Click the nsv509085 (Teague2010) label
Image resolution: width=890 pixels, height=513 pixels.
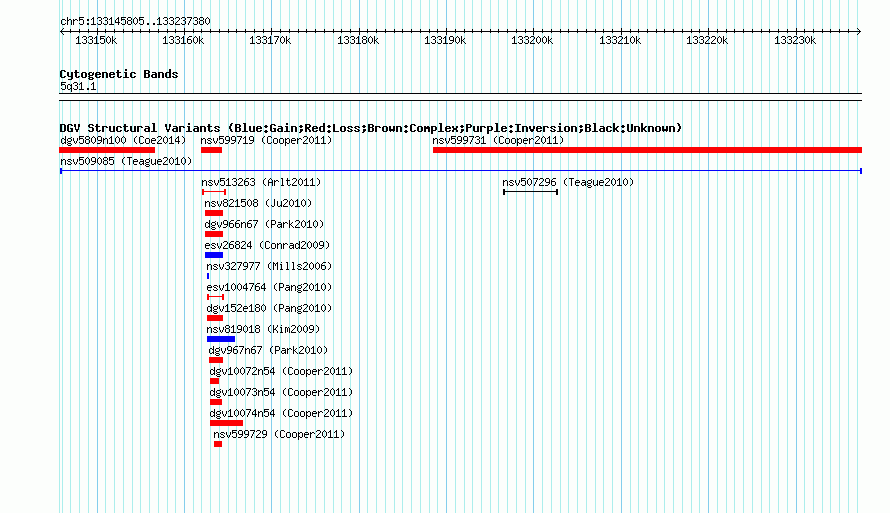(x=126, y=161)
